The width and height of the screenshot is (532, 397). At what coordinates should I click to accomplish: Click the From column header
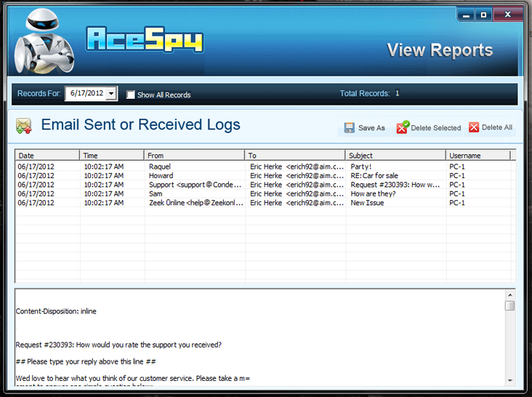(x=194, y=156)
